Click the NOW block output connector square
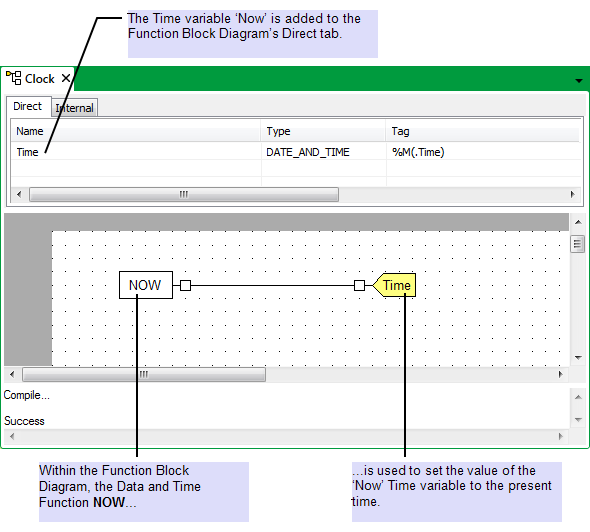Image resolution: width=590 pixels, height=532 pixels. 185,285
